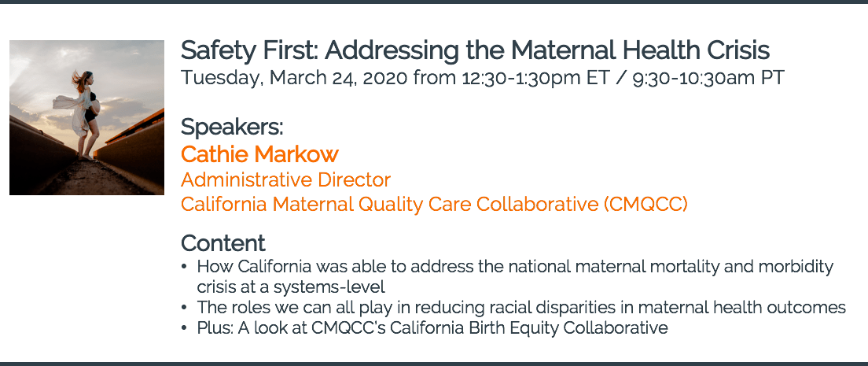The image size is (868, 366).
Task: Click the bullet about California's systems-level response
Action: pos(515,277)
